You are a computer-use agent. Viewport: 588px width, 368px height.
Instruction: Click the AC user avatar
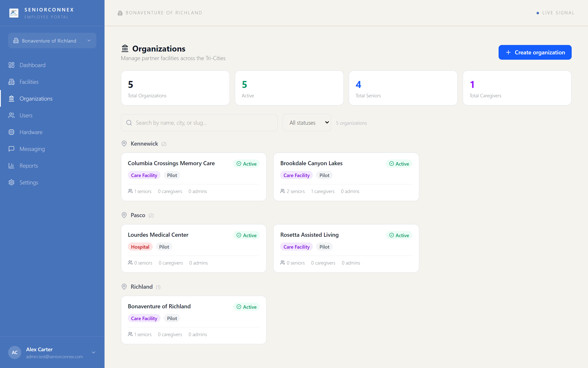pyautogui.click(x=14, y=352)
